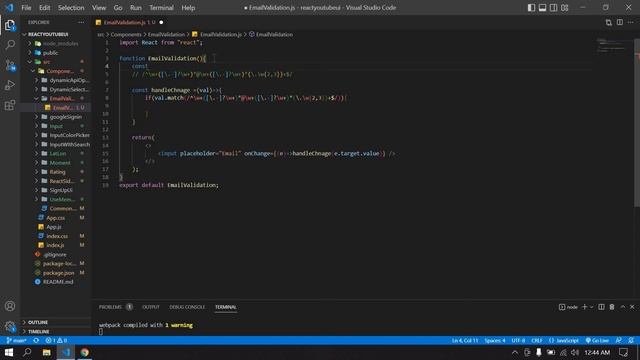Image resolution: width=640 pixels, height=360 pixels.
Task: Expand the public folder
Action: coord(56,53)
